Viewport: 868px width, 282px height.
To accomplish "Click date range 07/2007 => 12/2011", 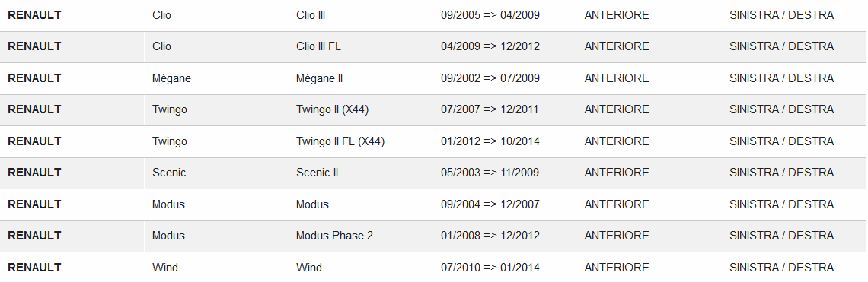I will [490, 109].
